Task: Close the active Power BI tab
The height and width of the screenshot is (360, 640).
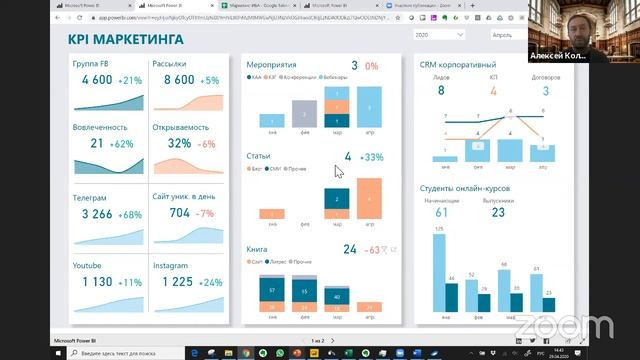Action: pos(212,6)
